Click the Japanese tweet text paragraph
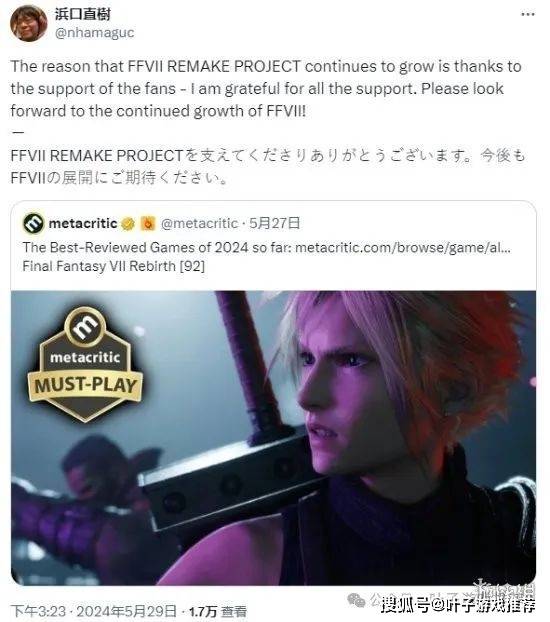550x622 pixels. [x=268, y=166]
